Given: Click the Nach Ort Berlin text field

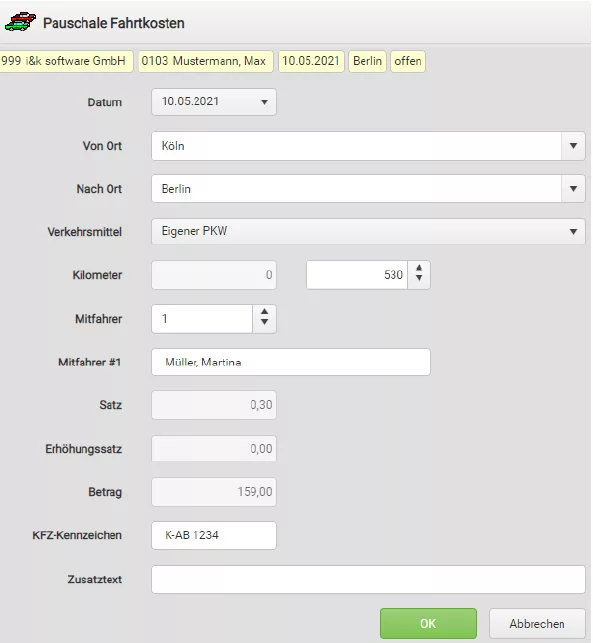Looking at the screenshot, I should (356, 189).
